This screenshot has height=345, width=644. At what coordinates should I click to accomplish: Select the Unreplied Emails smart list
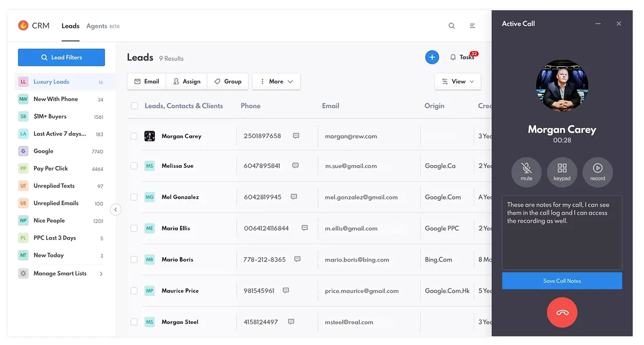65,203
